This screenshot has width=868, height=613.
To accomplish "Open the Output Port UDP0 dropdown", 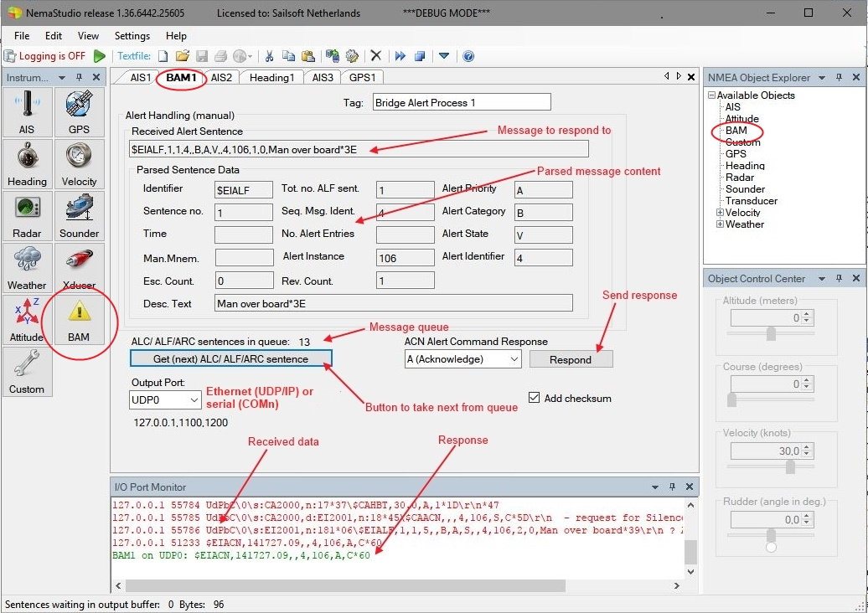I will tap(165, 400).
